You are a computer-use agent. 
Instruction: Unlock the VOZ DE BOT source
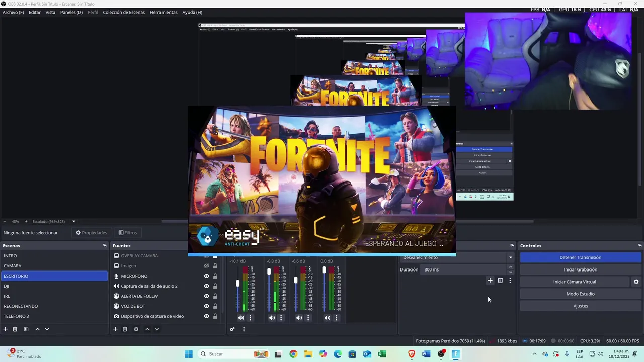tap(215, 306)
